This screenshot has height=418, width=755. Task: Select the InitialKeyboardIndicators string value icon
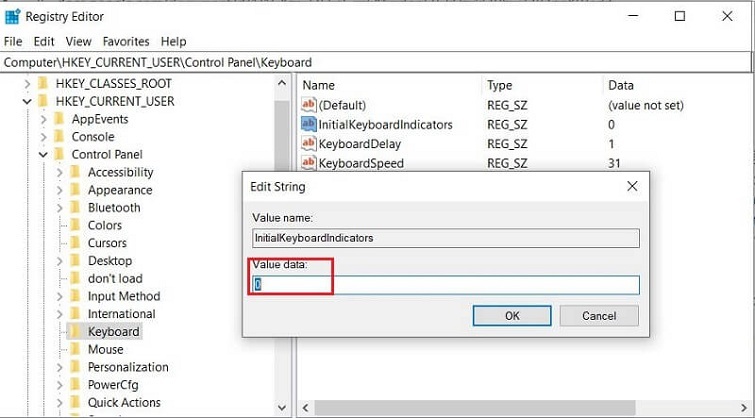309,125
